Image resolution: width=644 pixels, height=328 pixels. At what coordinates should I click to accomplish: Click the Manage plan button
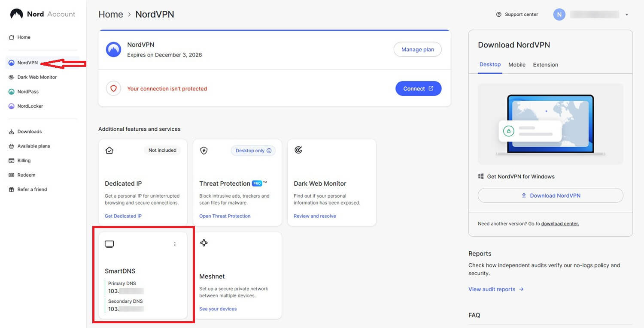pyautogui.click(x=417, y=49)
